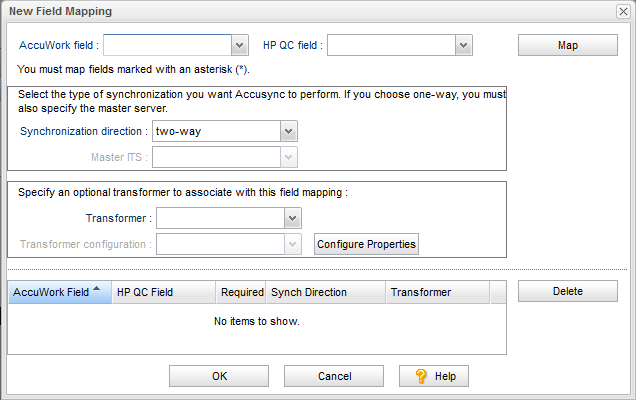
Task: Click the Transformer column header
Action: 437,292
